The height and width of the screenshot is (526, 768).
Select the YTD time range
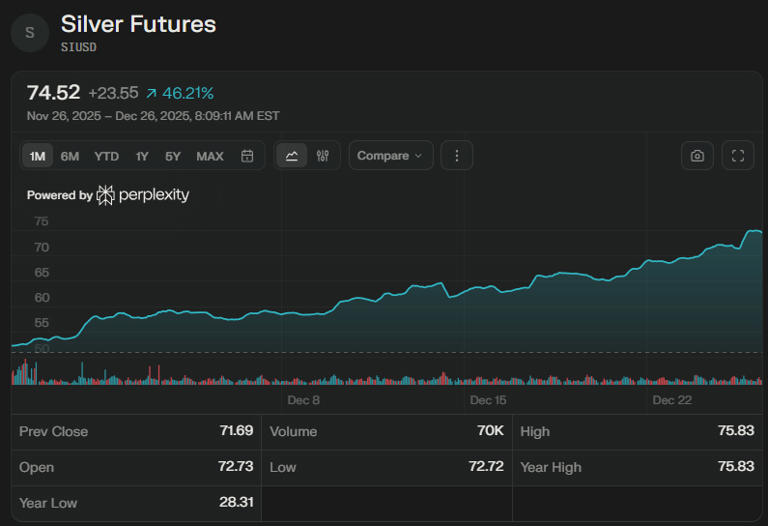[106, 156]
